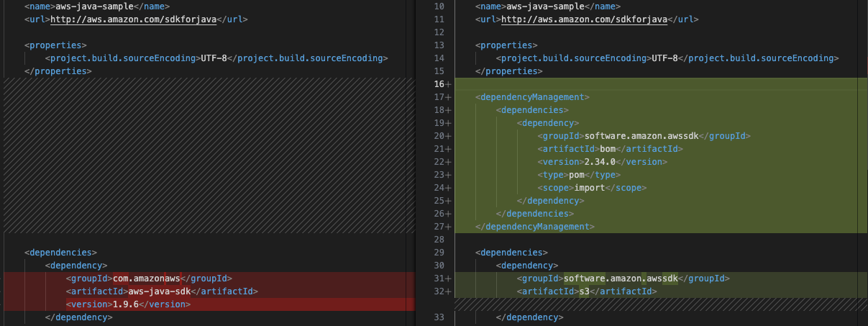Viewport: 868px width, 326px height.
Task: Click the closing dependency tag on line 33
Action: 530,317
